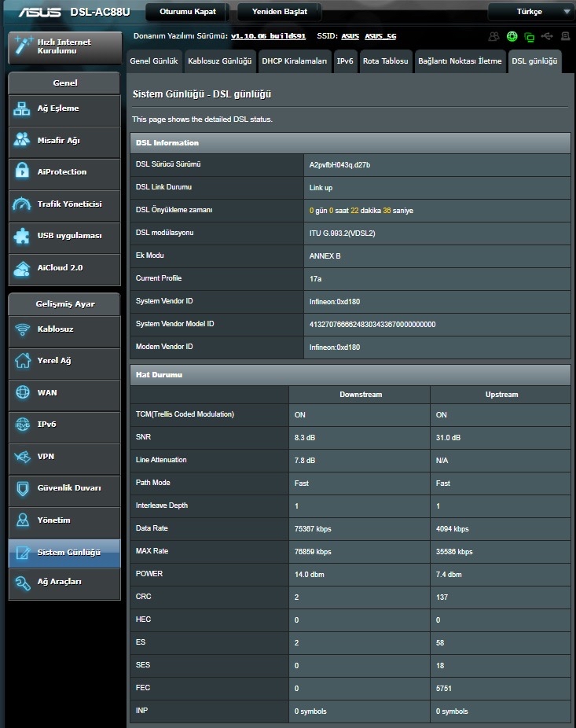The height and width of the screenshot is (728, 576).
Task: Click the green internet status globe icon
Action: coord(512,36)
